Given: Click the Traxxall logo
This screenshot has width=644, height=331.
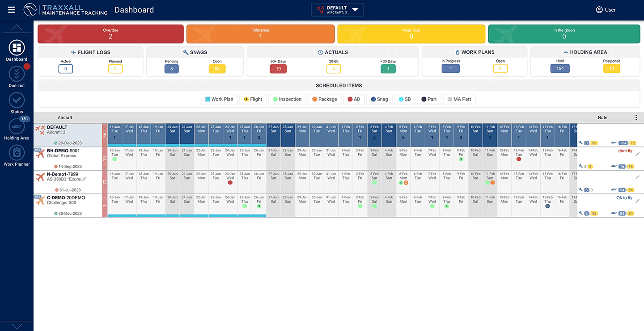Looking at the screenshot, I should [30, 9].
